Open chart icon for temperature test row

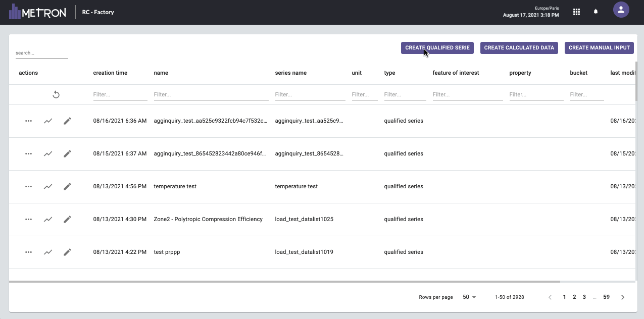pos(48,186)
